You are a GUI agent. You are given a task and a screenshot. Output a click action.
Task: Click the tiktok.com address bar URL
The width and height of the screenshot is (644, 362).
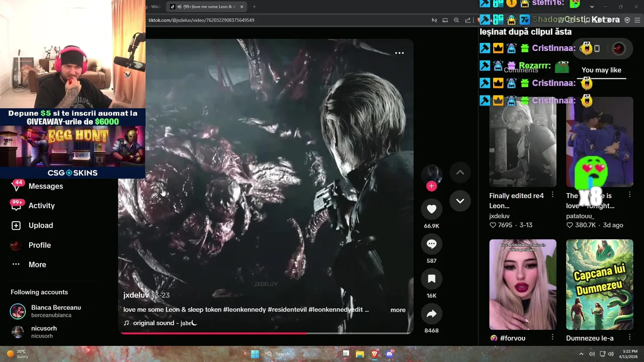tap(201, 20)
